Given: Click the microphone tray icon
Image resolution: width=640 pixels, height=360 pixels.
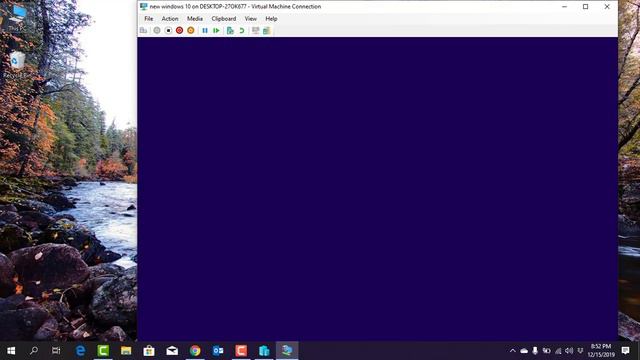Looking at the screenshot, I should click(x=535, y=351).
